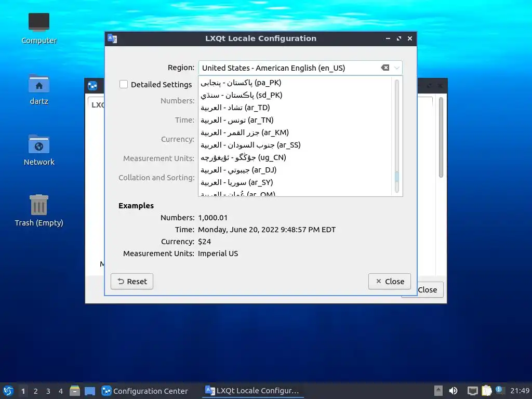Clear the Region field with the backspace icon

[x=385, y=68]
